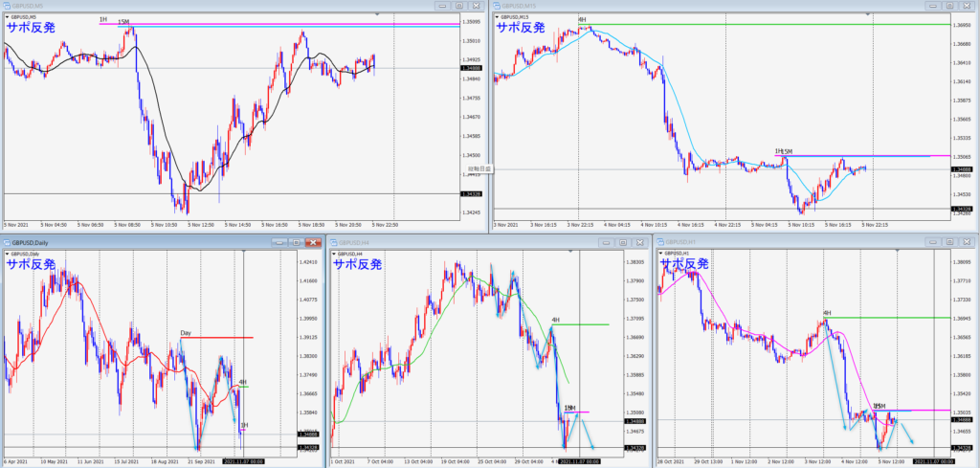Viewport: 980px width, 468px height.
Task: Click the chart icon in GBPUSD,Daily title bar
Action: pyautogui.click(x=6, y=242)
